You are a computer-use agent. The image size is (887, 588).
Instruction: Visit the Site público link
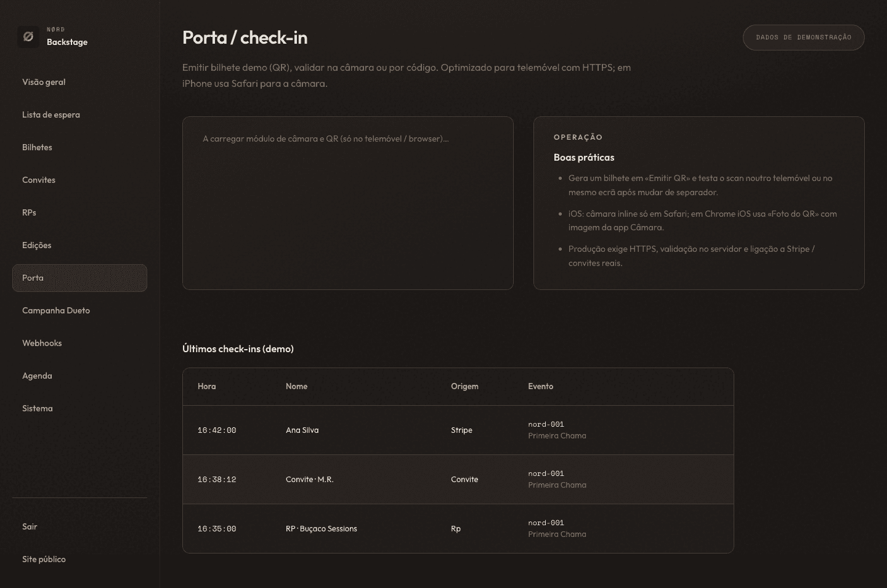[44, 559]
